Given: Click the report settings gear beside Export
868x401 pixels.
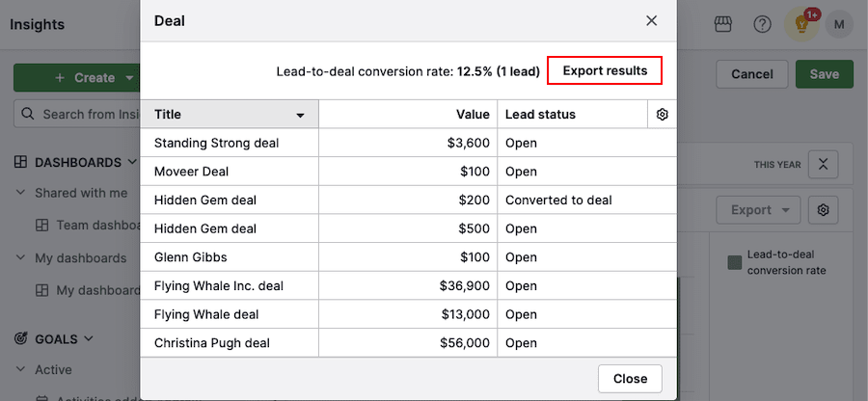Looking at the screenshot, I should click(823, 209).
